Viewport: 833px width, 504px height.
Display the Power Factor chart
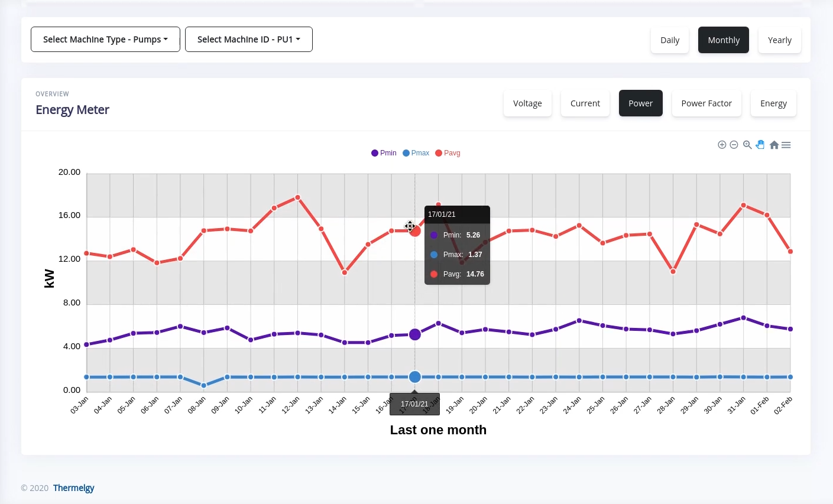pyautogui.click(x=706, y=103)
